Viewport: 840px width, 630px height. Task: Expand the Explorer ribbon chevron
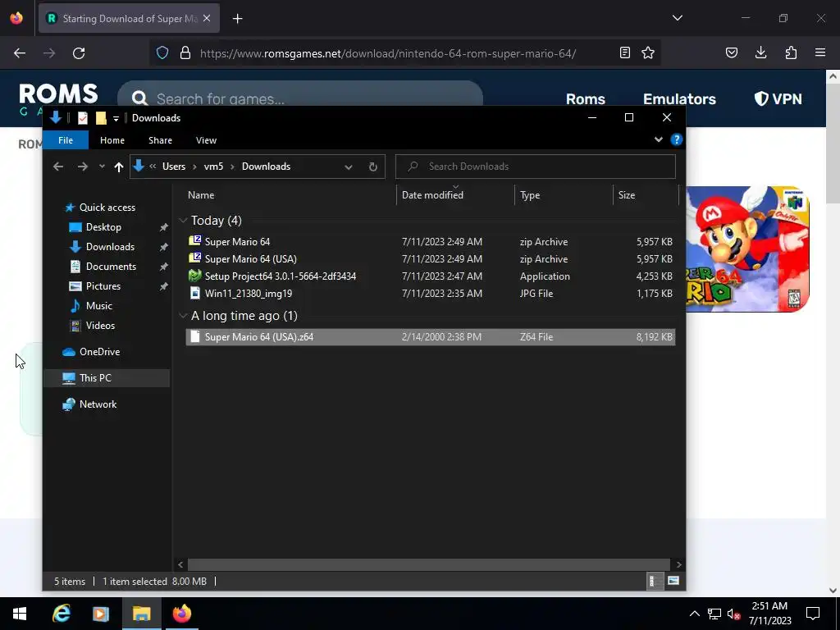click(x=659, y=139)
